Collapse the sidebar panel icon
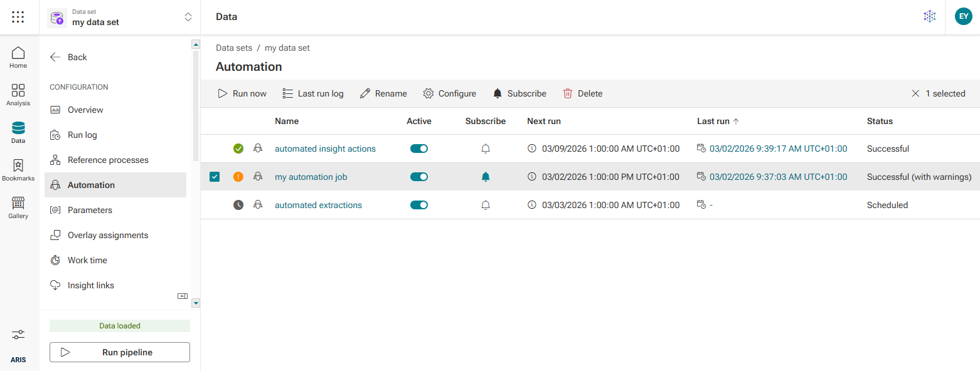Viewport: 980px width, 371px height. click(x=183, y=296)
